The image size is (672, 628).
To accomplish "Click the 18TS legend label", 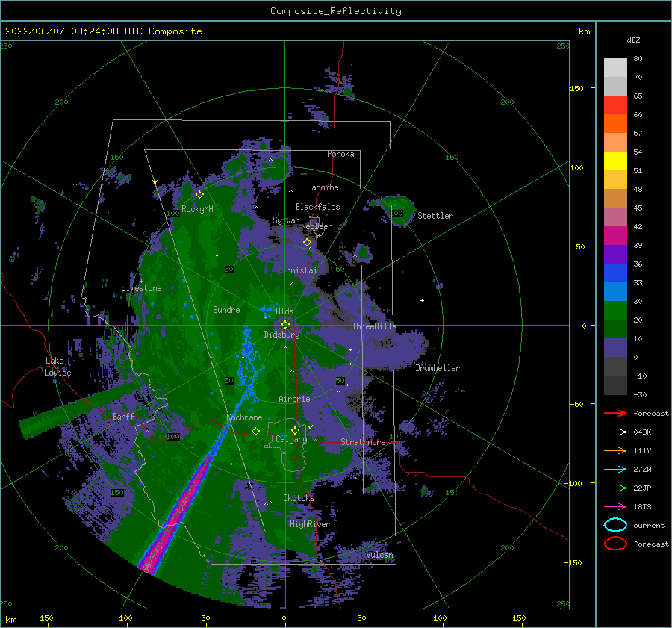I will tap(642, 507).
